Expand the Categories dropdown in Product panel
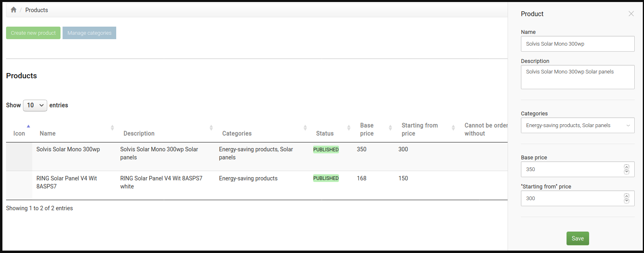Image resolution: width=644 pixels, height=253 pixels. point(577,125)
